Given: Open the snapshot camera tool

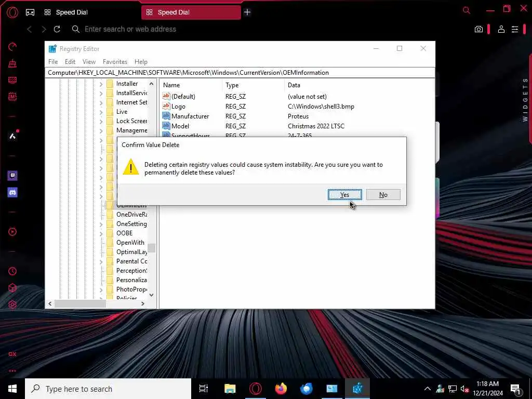Looking at the screenshot, I should 478,29.
